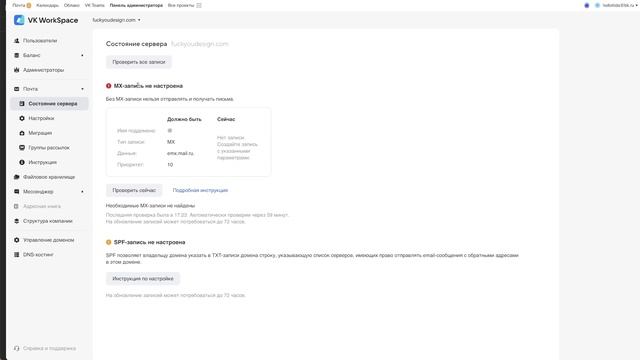The height and width of the screenshot is (360, 640).
Task: Open Администраторы in the sidebar
Action: (43, 70)
